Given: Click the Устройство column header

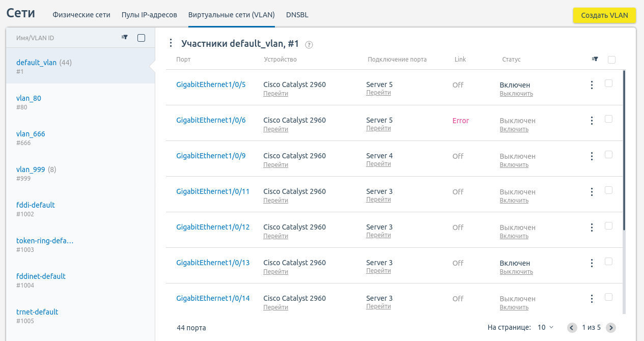Looking at the screenshot, I should [280, 60].
